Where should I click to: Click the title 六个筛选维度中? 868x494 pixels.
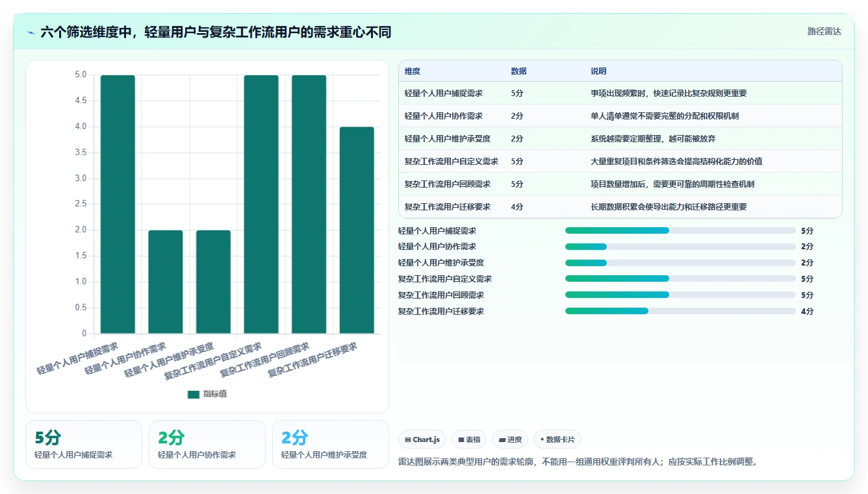point(216,32)
